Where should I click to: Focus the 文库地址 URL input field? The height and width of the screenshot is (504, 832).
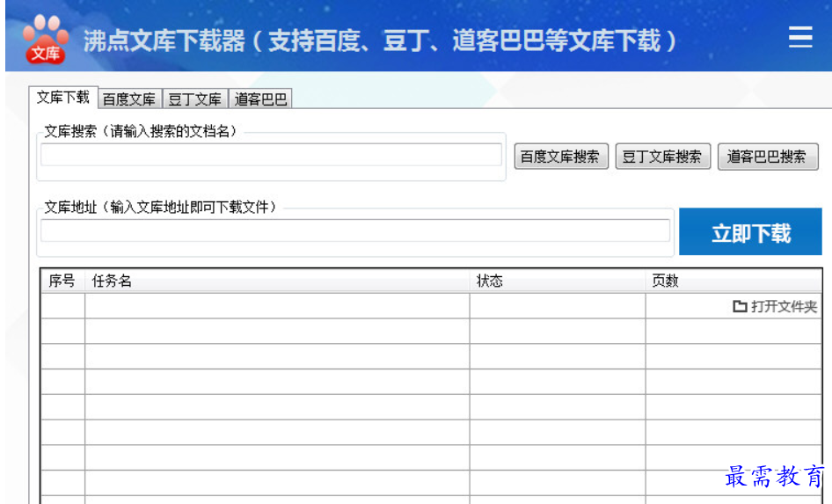[355, 230]
